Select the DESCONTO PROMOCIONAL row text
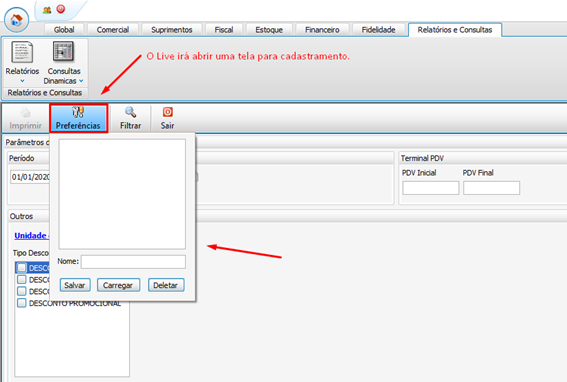 (x=75, y=303)
